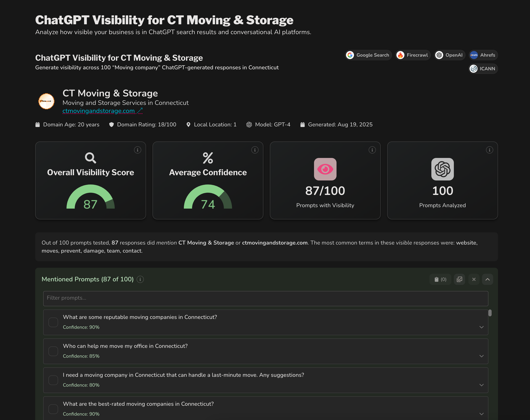Click the Filter prompts input field
This screenshot has width=530, height=420.
pyautogui.click(x=266, y=298)
